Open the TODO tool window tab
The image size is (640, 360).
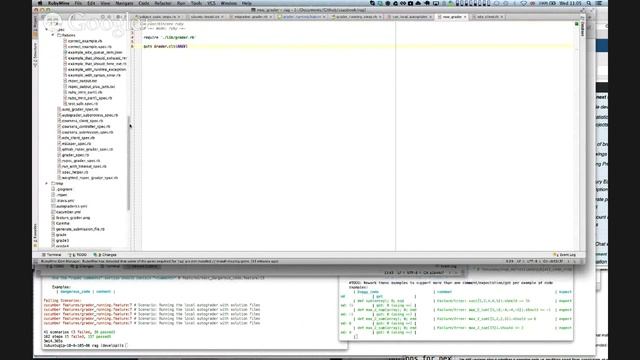tap(78, 255)
